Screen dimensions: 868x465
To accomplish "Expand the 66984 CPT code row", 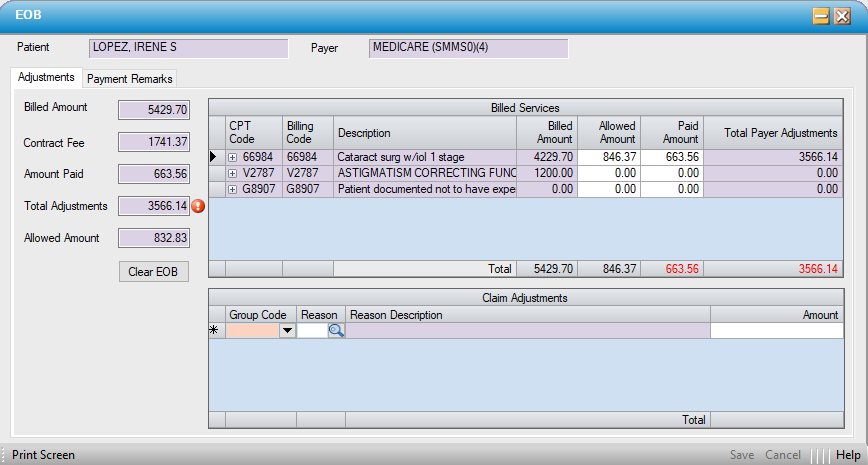I will [x=233, y=157].
